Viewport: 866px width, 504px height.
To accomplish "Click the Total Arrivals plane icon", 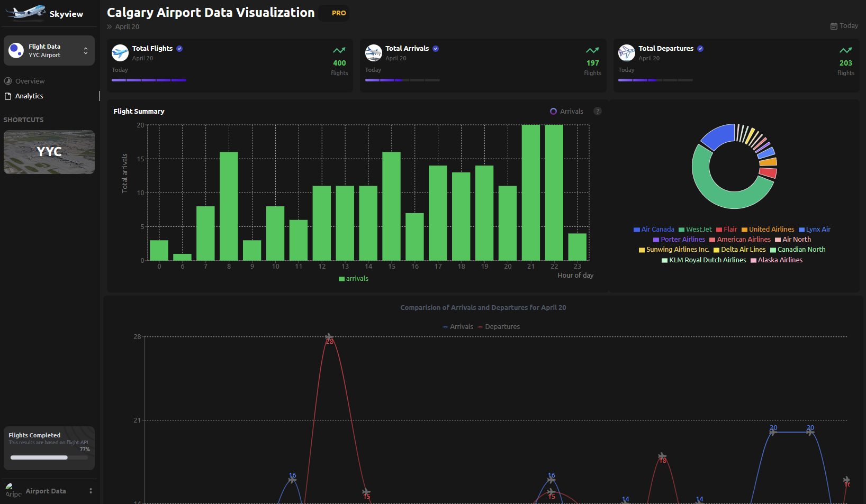I will coord(374,53).
